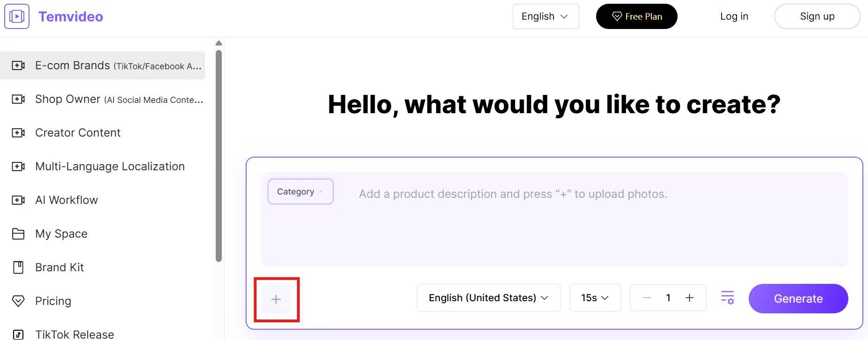Decrease the video count with minus
This screenshot has width=868, height=340.
tap(647, 298)
